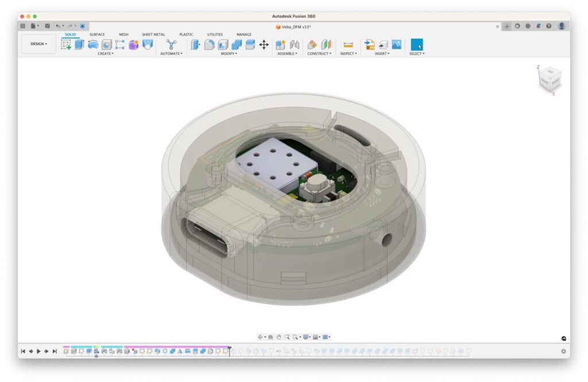Play the timeline
The height and width of the screenshot is (382, 588).
38,351
